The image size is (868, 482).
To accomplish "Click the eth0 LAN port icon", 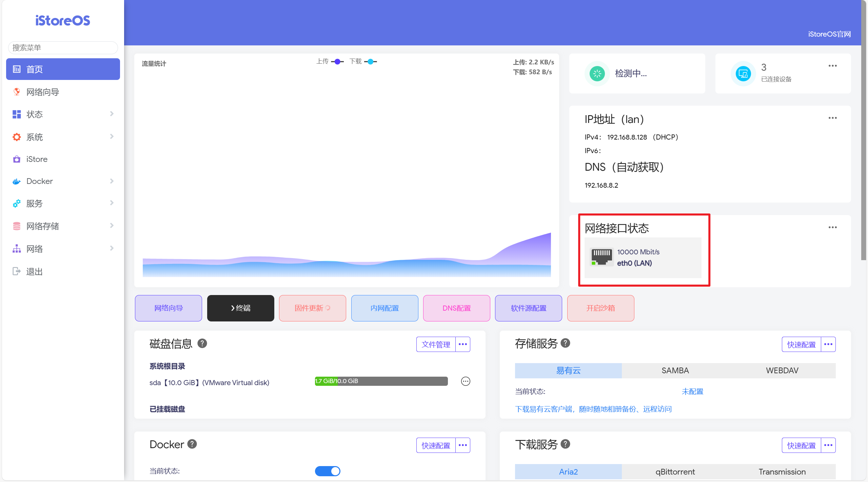I will tap(601, 257).
